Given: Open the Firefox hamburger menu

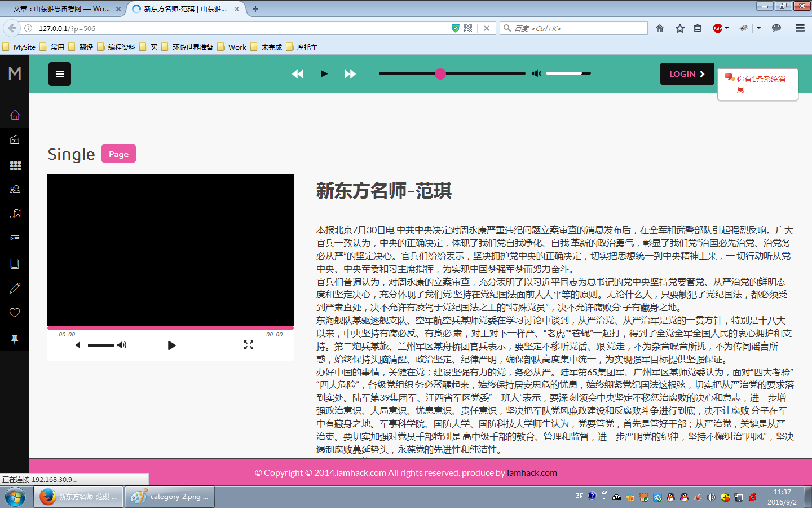Looking at the screenshot, I should point(800,28).
